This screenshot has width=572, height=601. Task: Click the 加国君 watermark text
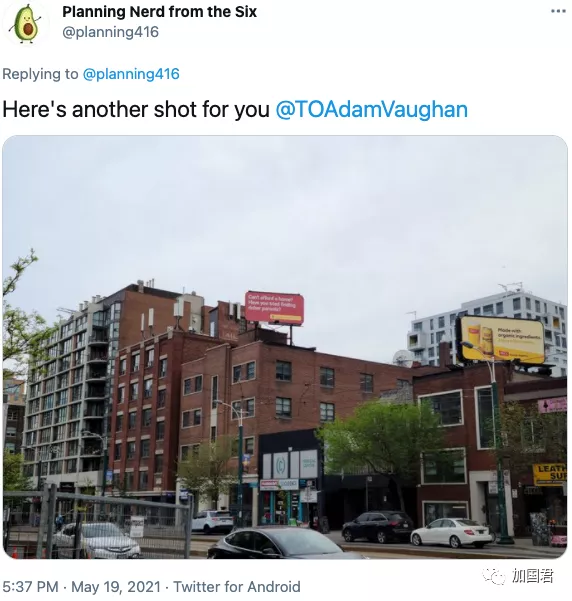(533, 576)
